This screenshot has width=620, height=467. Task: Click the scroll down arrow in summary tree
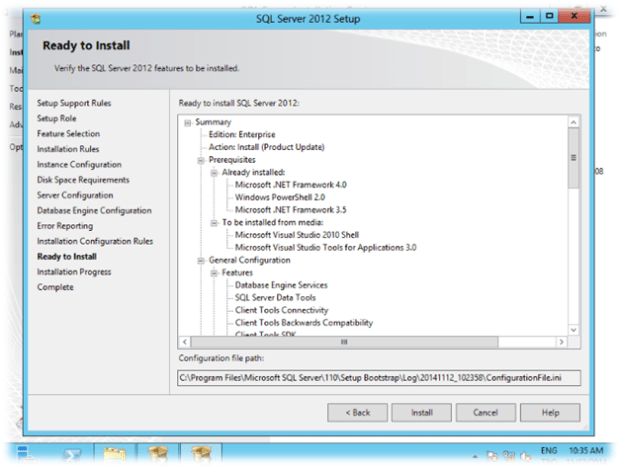point(573,329)
